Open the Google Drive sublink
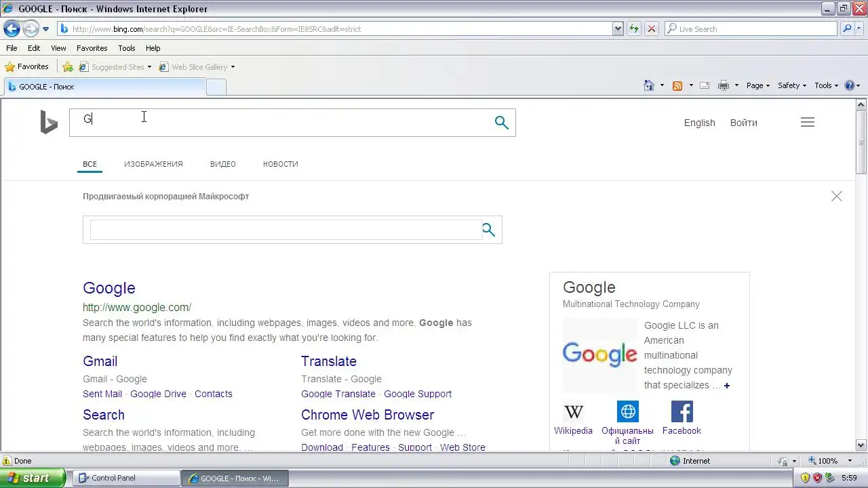This screenshot has width=868, height=488. click(158, 394)
